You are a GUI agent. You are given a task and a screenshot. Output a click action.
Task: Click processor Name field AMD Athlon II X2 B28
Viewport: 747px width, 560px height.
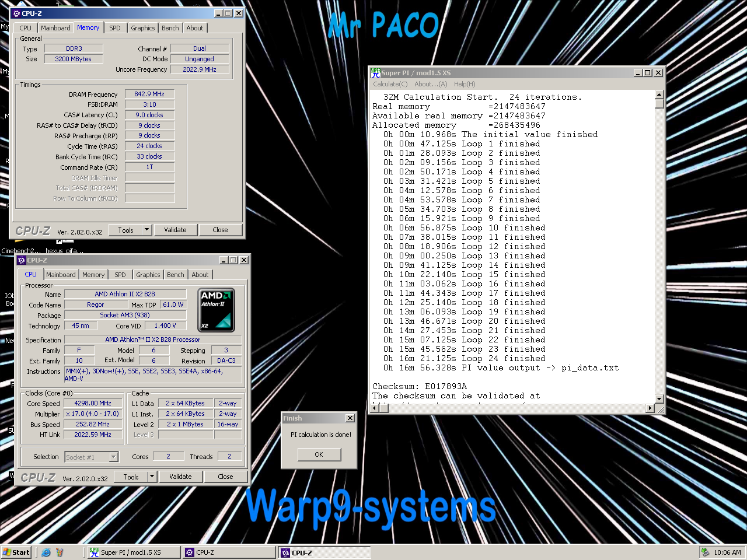pos(125,294)
